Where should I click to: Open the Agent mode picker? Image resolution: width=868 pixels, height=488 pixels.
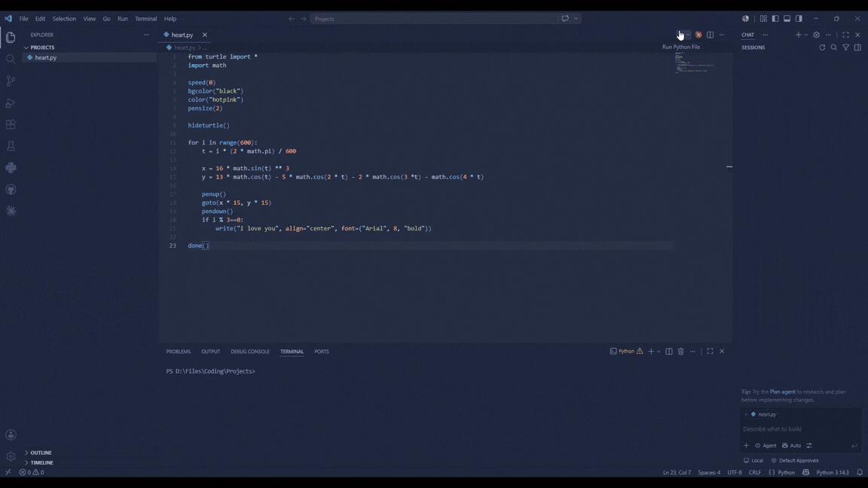(x=766, y=445)
